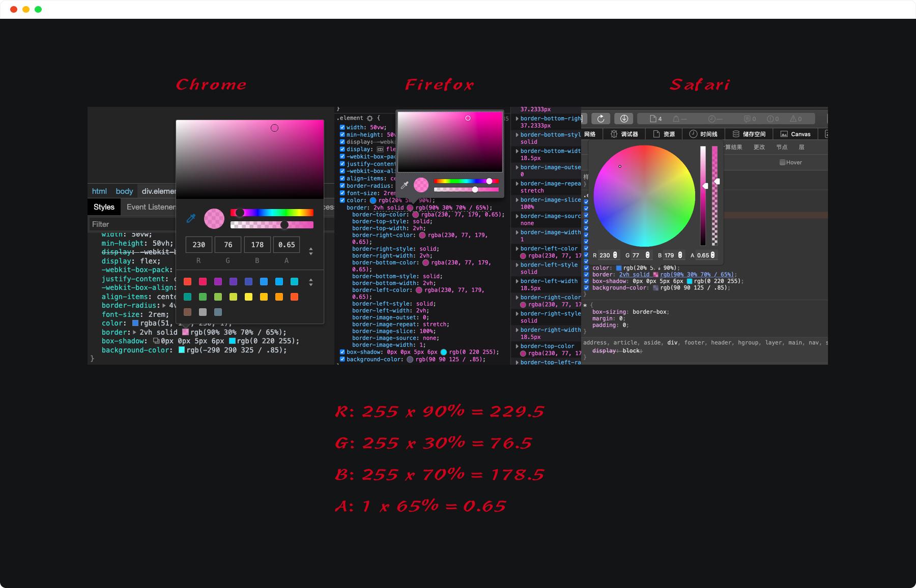This screenshot has height=588, width=916.
Task: Switch to the 时间线 tab in Safari
Action: point(703,134)
